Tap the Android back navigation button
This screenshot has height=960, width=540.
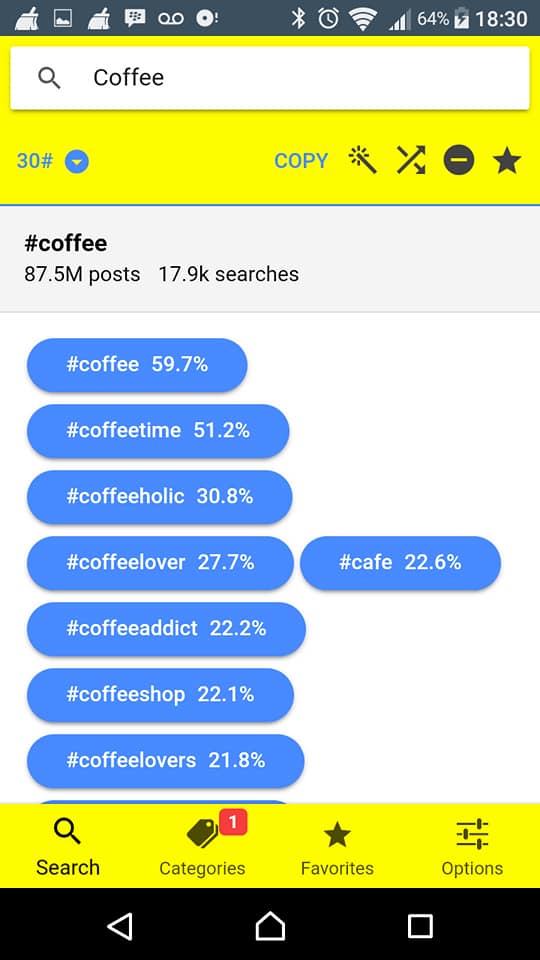click(120, 926)
